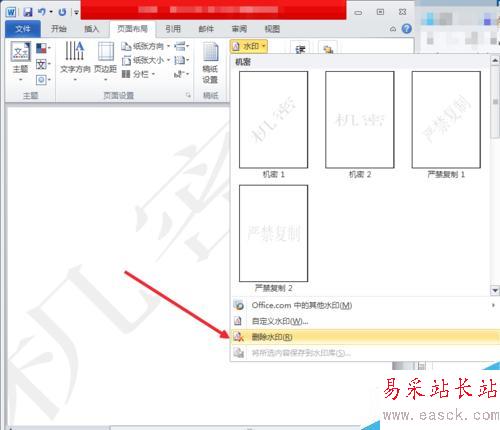Open the 分栏 columns dropdown
The width and height of the screenshot is (500, 430).
[138, 74]
